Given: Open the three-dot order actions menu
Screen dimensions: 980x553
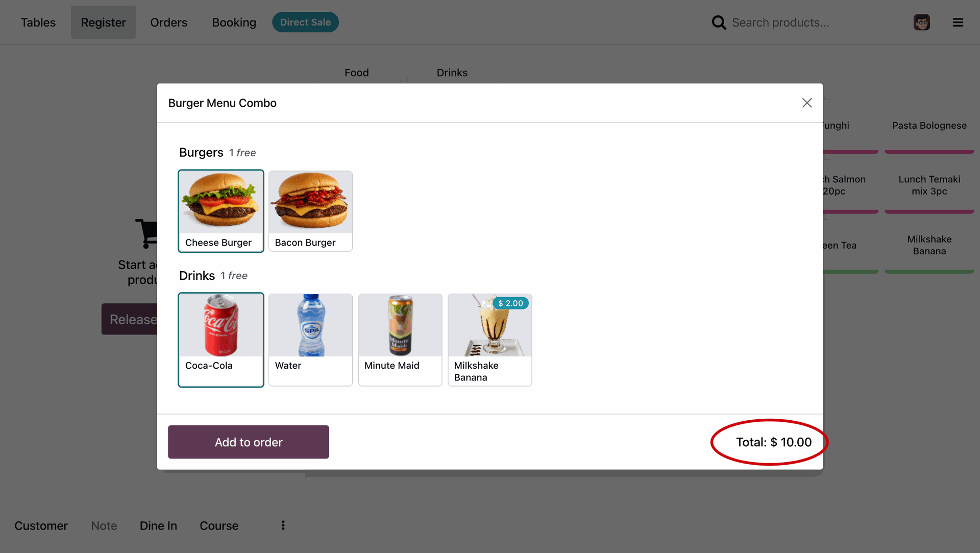Looking at the screenshot, I should 283,525.
